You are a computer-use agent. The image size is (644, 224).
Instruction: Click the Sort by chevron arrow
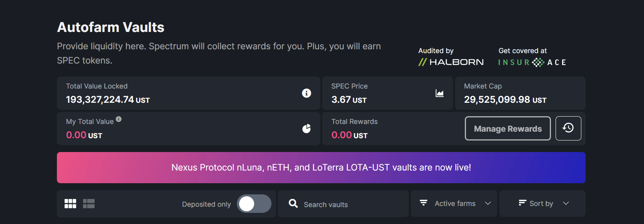pyautogui.click(x=566, y=204)
